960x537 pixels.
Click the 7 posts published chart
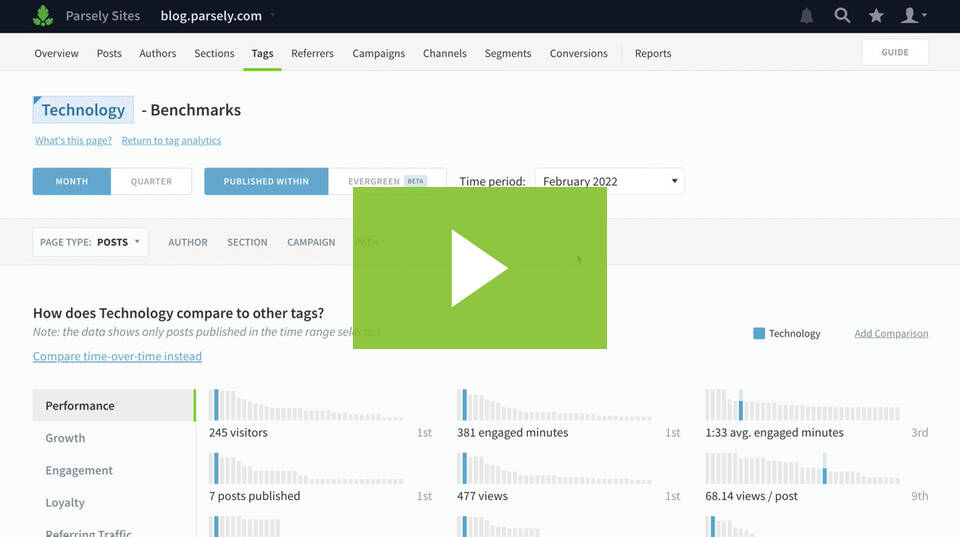tap(306, 468)
